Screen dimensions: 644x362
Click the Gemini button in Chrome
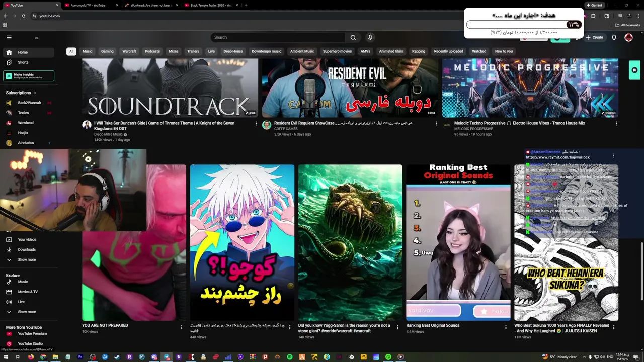tap(594, 5)
